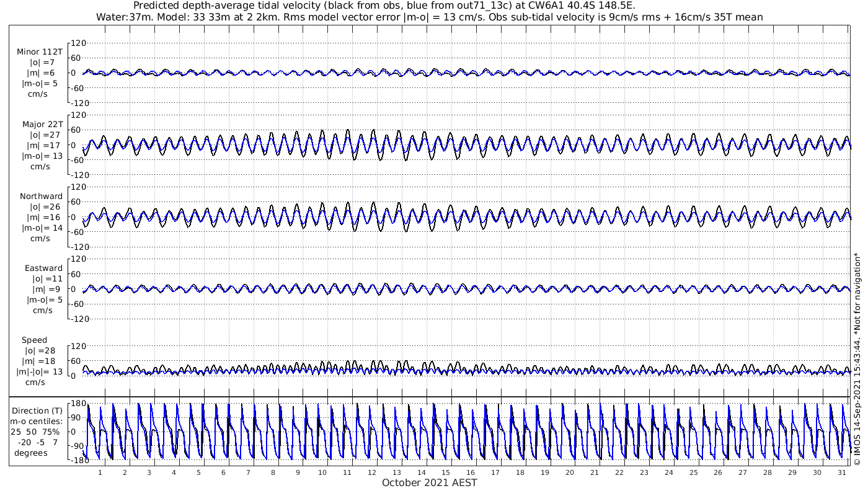The image size is (868, 496).
Task: Click the 'Water:37m. Model: 33 33m' subtitle line
Action: click(429, 17)
